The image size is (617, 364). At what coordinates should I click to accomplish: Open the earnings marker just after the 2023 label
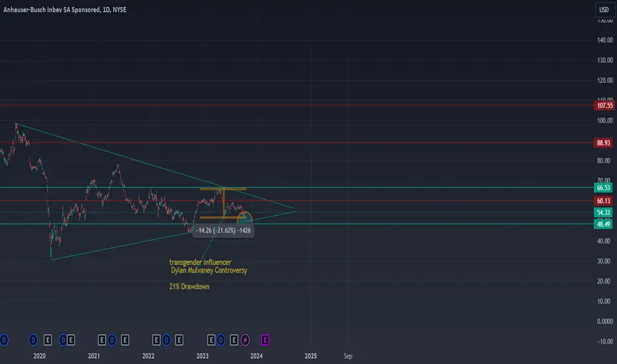(211, 340)
